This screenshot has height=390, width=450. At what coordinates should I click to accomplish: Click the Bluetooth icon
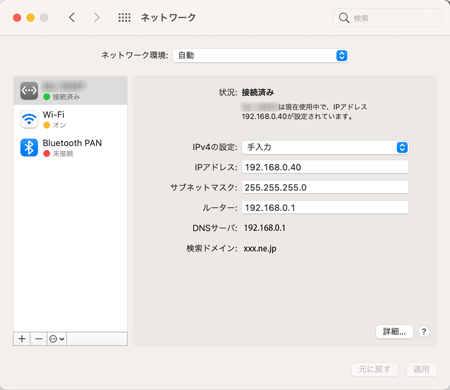29,147
